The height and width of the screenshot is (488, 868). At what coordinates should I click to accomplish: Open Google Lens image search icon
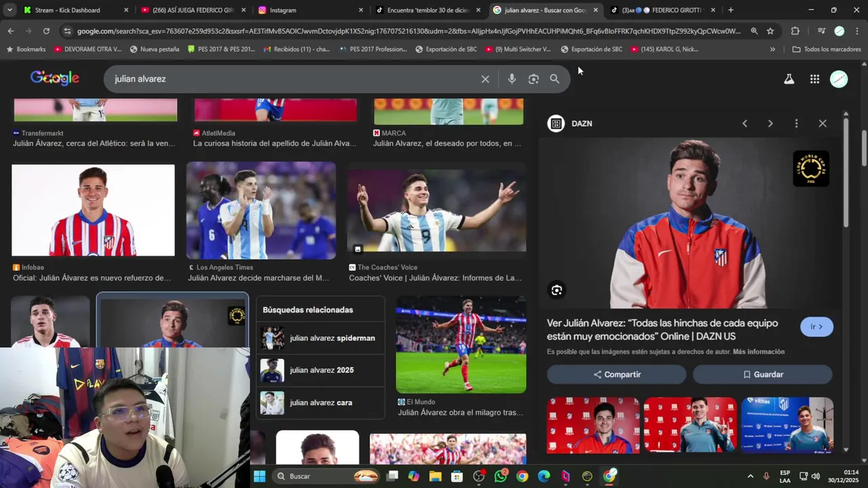[534, 79]
